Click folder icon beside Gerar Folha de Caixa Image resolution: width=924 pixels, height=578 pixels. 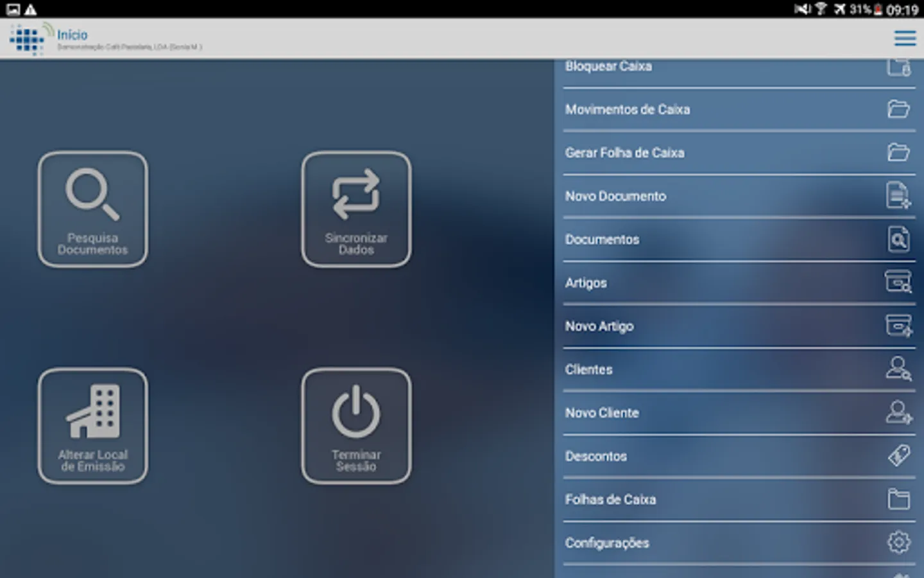pos(898,152)
